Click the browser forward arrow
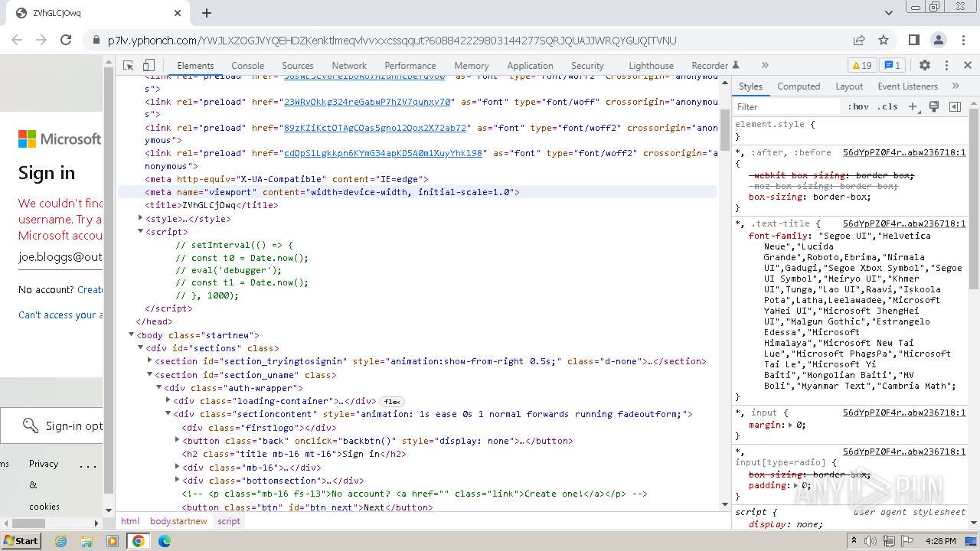 click(x=42, y=41)
